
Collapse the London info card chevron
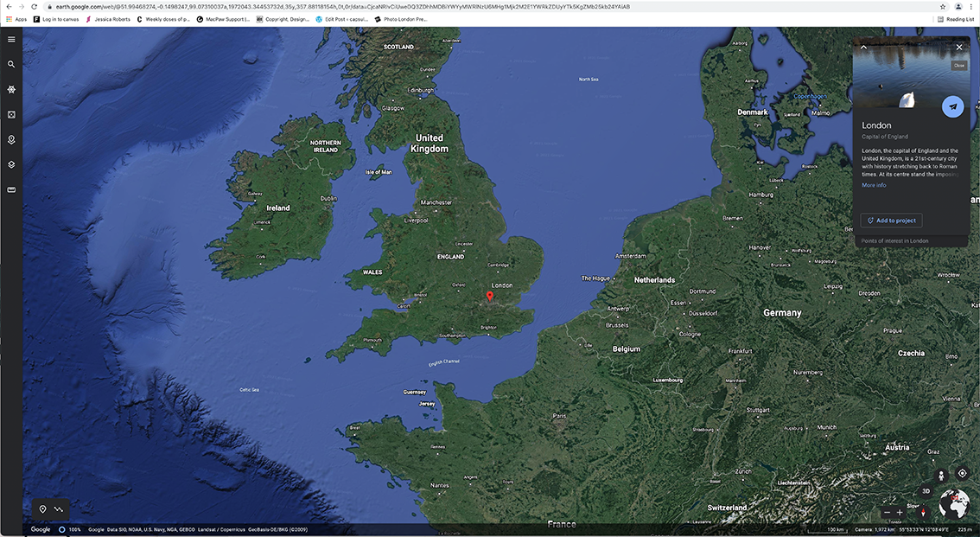pos(863,48)
